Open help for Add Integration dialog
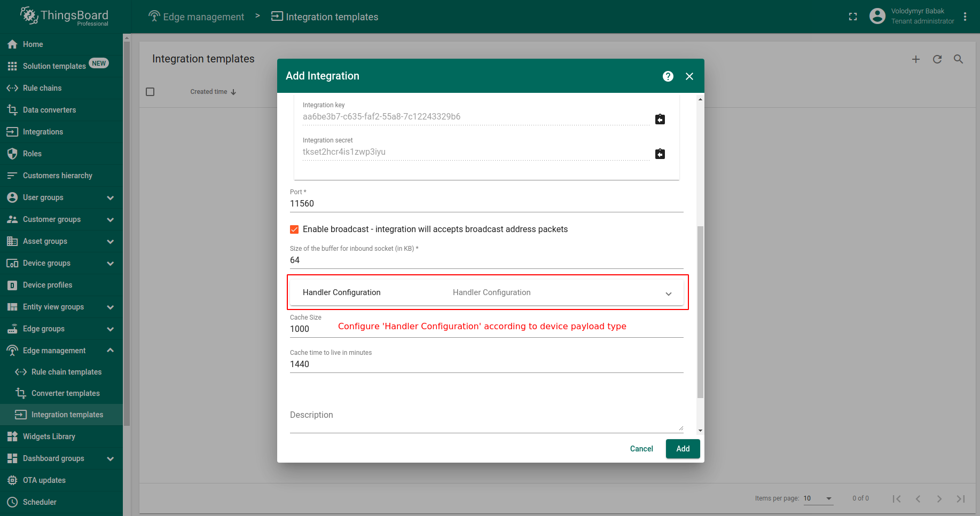 coord(668,76)
